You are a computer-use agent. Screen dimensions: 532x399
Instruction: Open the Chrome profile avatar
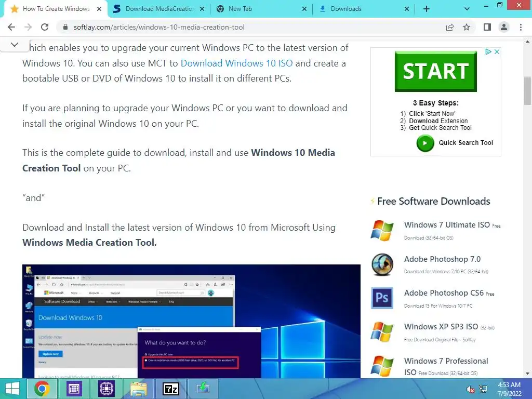click(504, 27)
